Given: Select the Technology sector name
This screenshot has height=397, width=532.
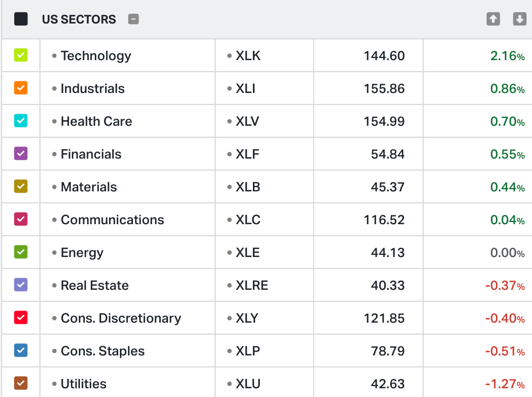Looking at the screenshot, I should [96, 56].
